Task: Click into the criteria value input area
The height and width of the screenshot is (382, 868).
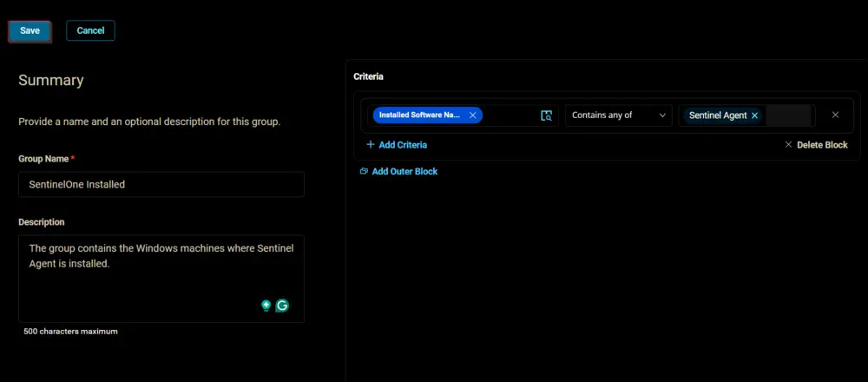Action: coord(788,115)
